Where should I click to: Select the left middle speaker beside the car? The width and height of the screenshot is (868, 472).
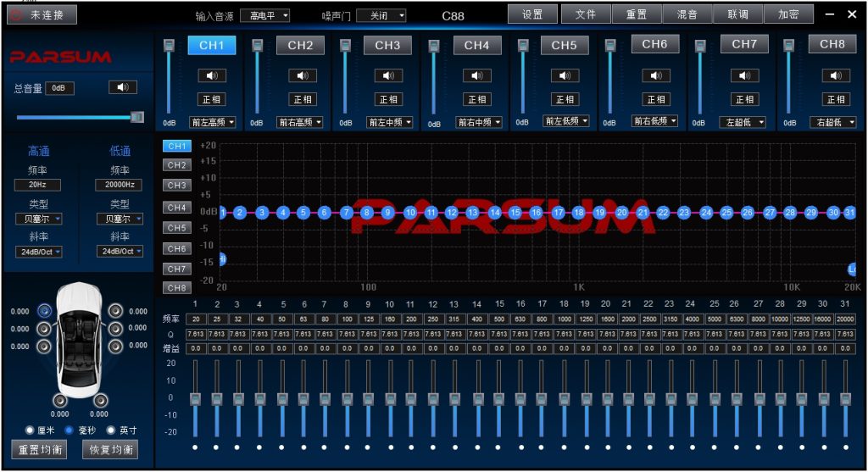tap(44, 329)
